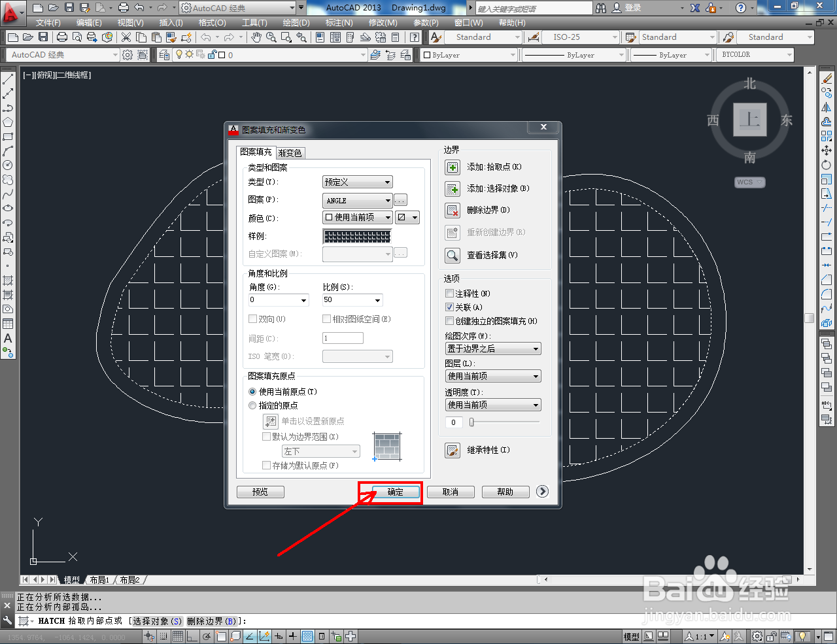837x644 pixels.
Task: Select the 指定的原点 radio button
Action: 252,405
